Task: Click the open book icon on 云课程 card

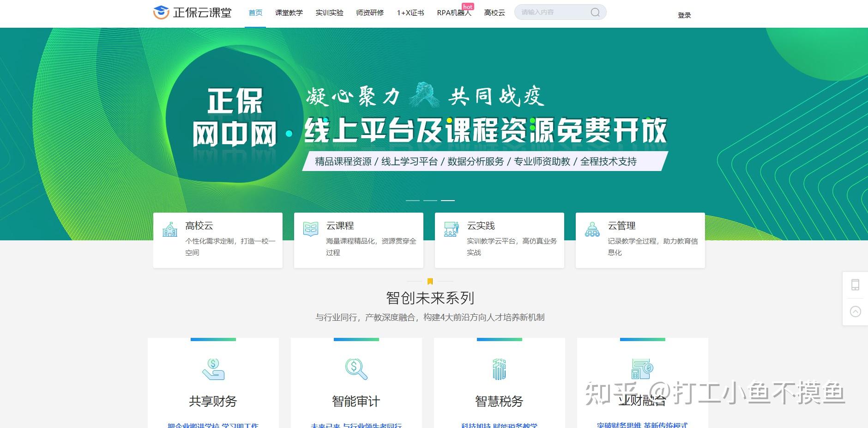Action: point(311,228)
